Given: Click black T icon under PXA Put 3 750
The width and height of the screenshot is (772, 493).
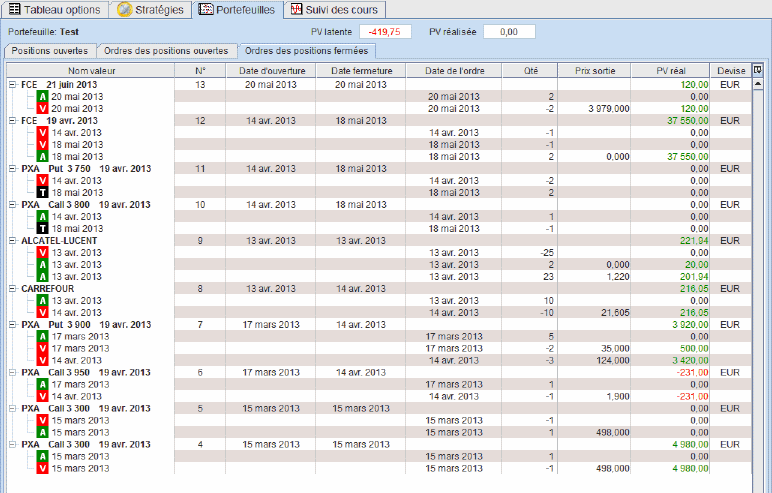Looking at the screenshot, I should (43, 192).
